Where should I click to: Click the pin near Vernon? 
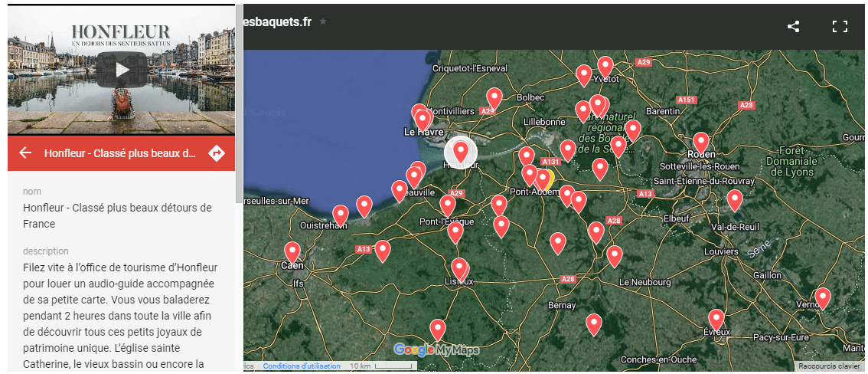[x=823, y=297]
